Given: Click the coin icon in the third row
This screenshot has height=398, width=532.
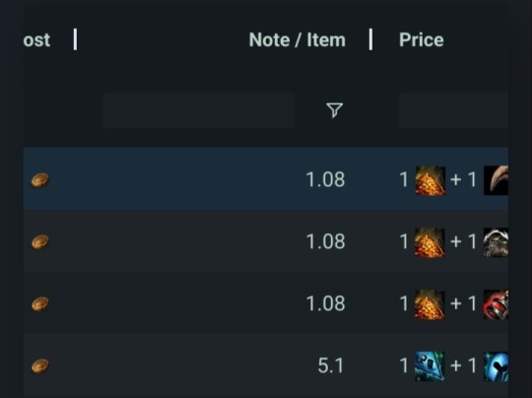Looking at the screenshot, I should coord(40,303).
